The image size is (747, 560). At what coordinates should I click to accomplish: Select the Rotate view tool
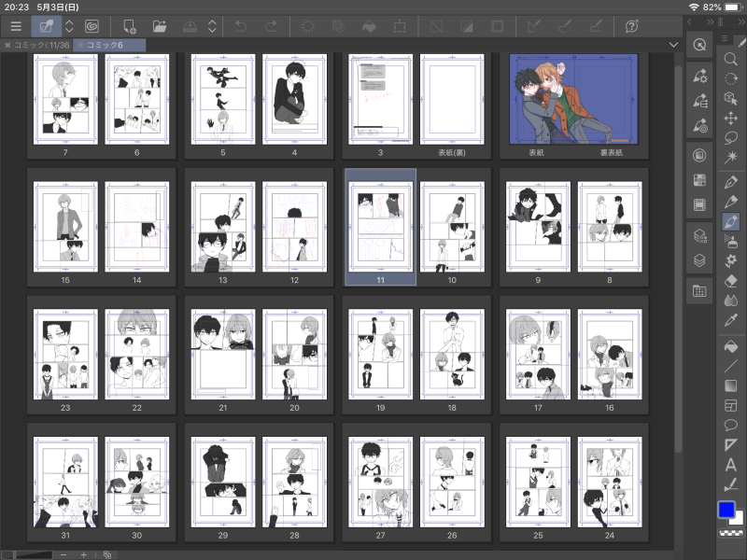coord(730,78)
